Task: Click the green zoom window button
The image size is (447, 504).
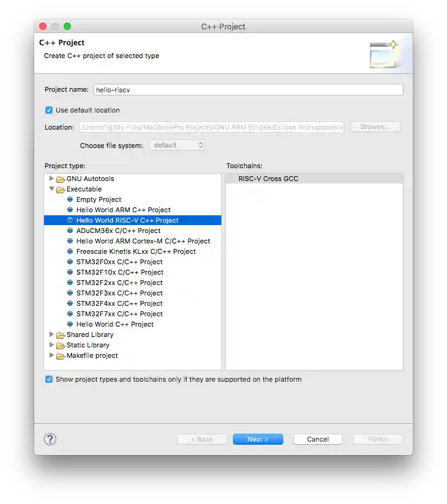Action: coord(67,26)
